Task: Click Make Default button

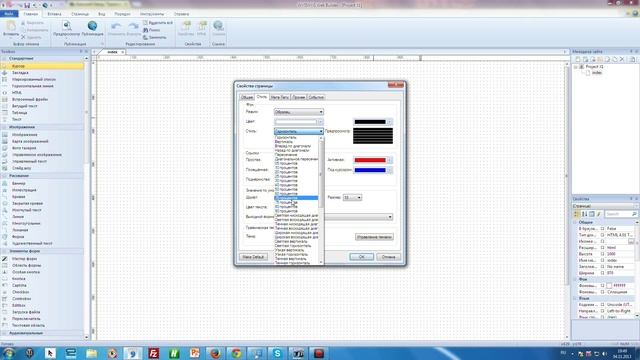Action: point(253,257)
